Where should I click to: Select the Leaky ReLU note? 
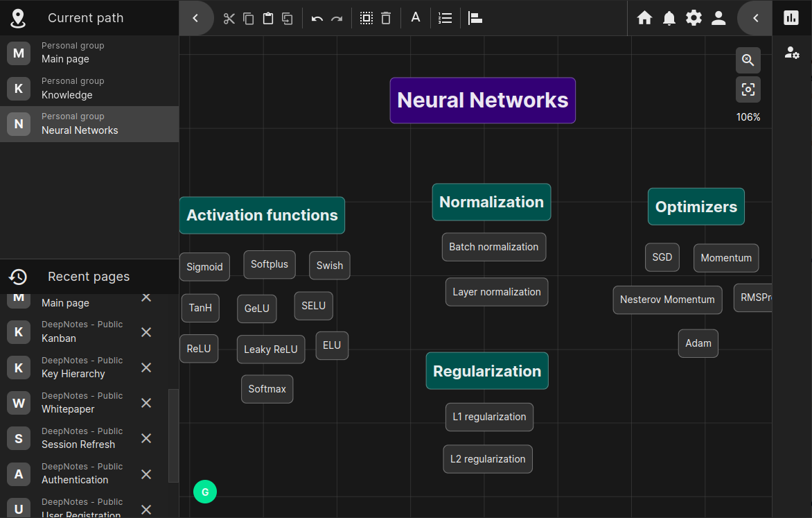(x=271, y=349)
